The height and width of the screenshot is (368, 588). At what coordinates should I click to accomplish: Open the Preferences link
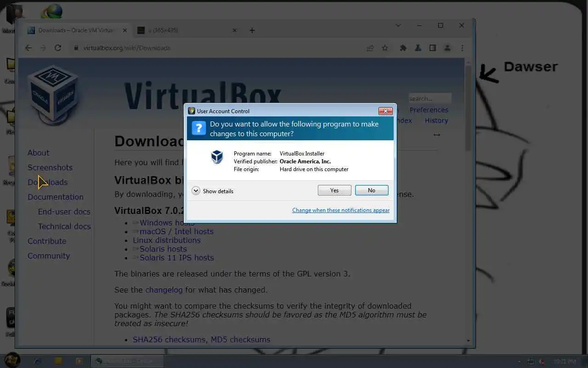[x=429, y=110]
